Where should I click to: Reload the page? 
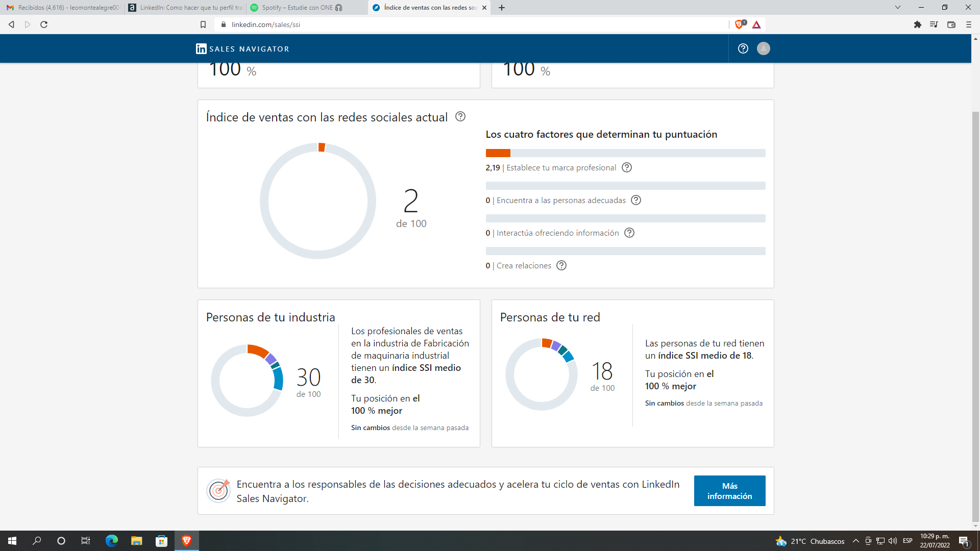pos(44,24)
